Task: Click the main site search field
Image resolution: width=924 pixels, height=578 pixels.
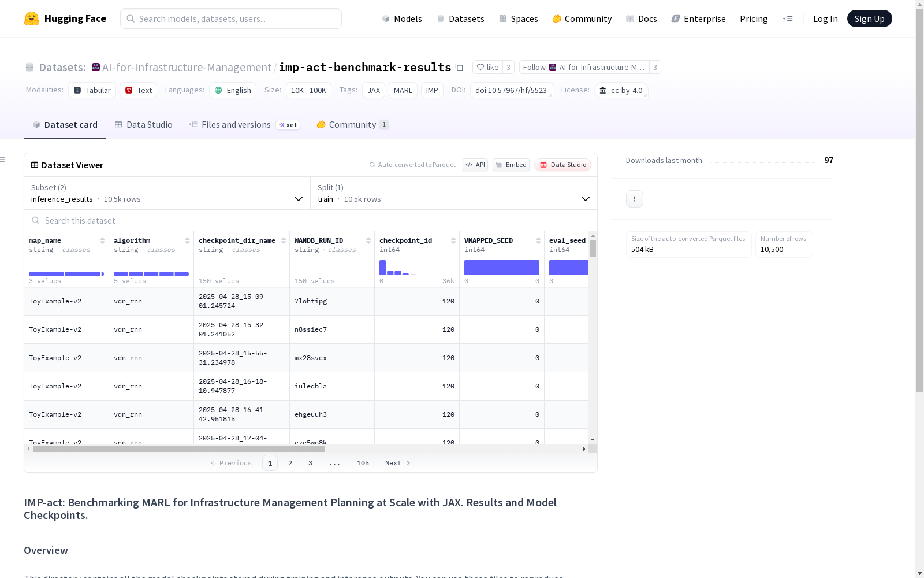Action: pos(231,18)
